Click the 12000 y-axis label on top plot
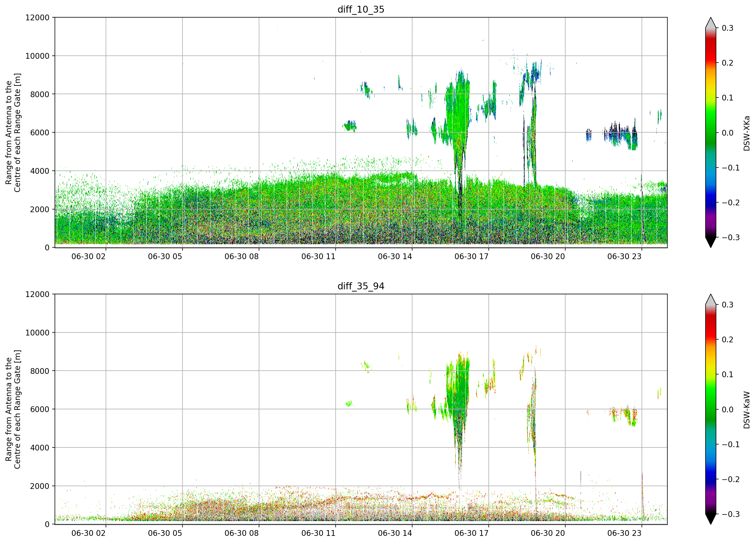756x543 pixels. [37, 18]
